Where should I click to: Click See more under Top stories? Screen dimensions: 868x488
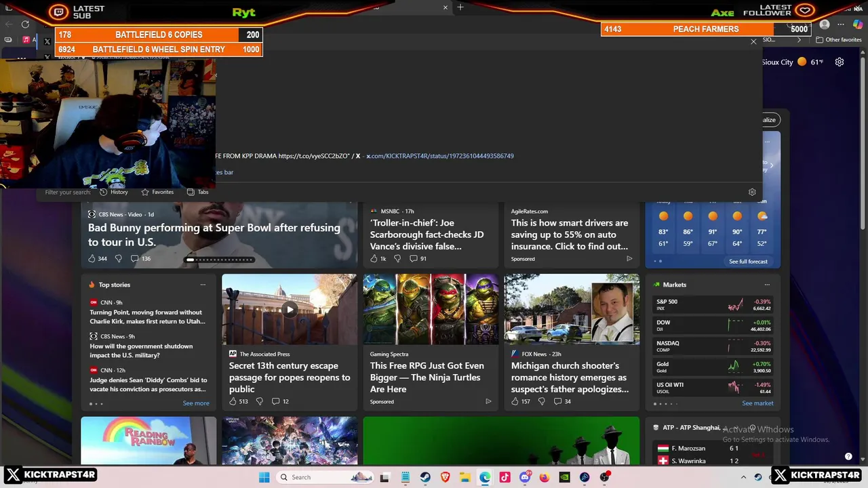click(x=196, y=403)
